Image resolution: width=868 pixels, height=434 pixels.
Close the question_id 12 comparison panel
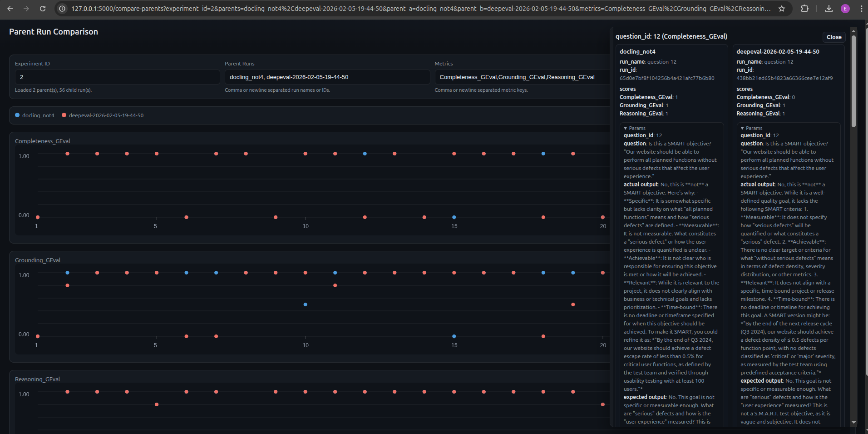click(x=834, y=37)
